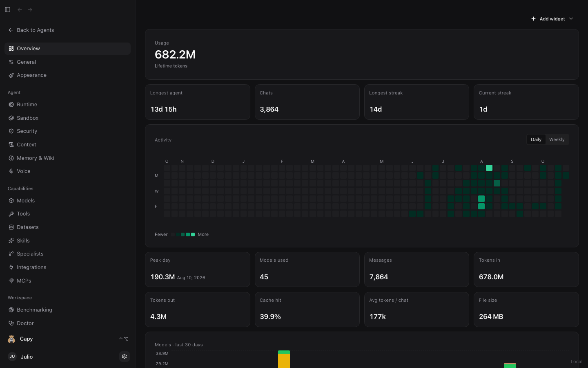Click the Security shield icon
The height and width of the screenshot is (368, 588).
11,131
